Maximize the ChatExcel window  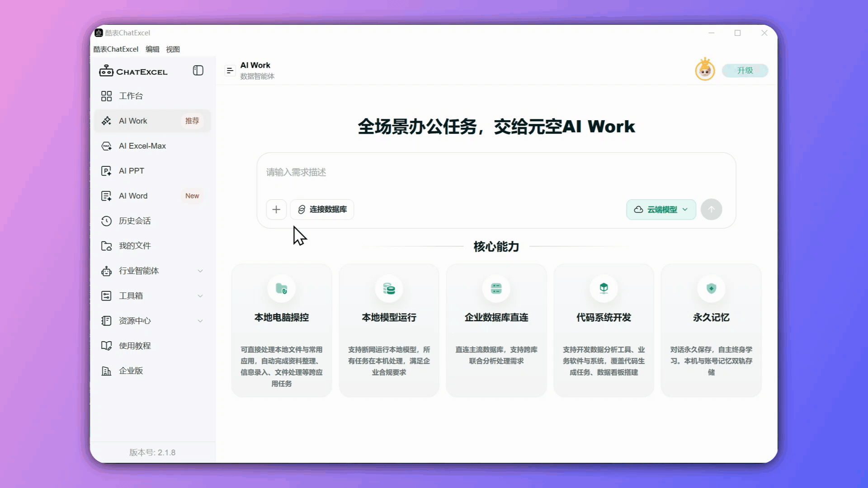tap(737, 33)
